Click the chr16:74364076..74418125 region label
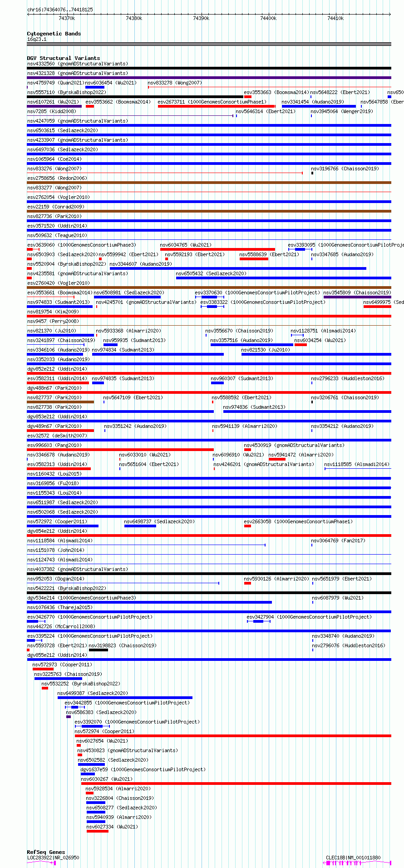Screen dimensions: 404x868 (60, 10)
